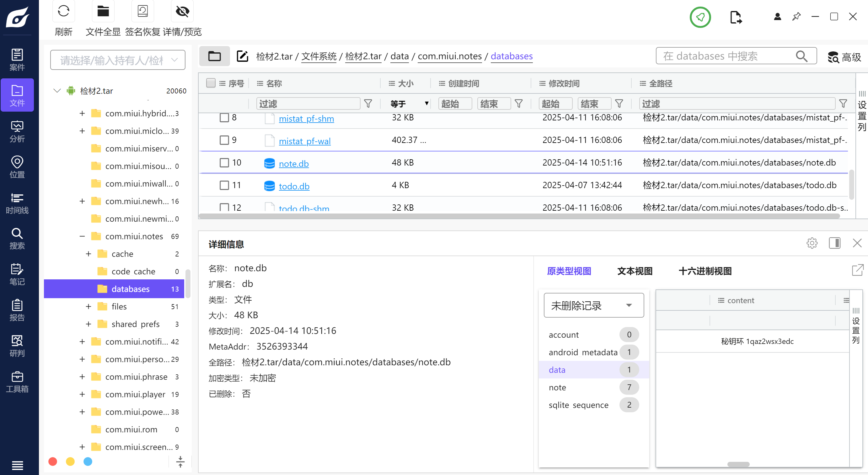The width and height of the screenshot is (868, 475).
Task: Open the 等于 size comparison dropdown
Action: [x=409, y=104]
